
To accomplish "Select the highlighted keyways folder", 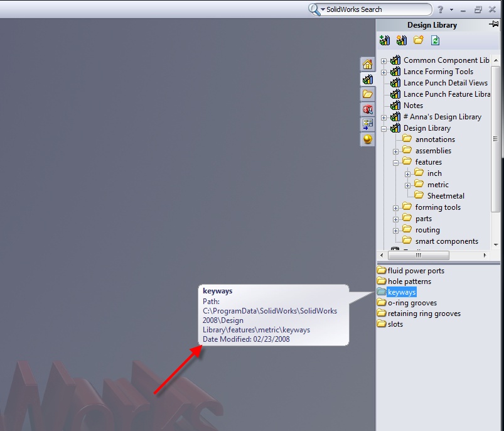I will (x=402, y=292).
